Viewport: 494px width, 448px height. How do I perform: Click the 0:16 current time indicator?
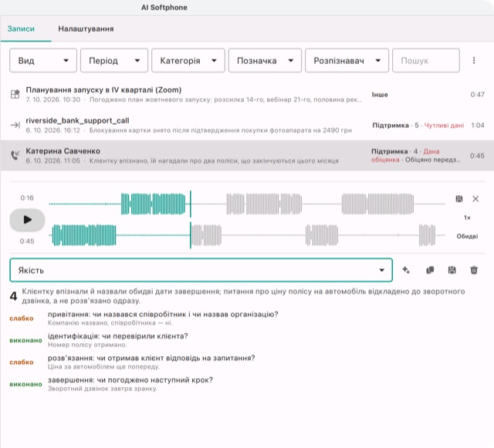coord(27,197)
